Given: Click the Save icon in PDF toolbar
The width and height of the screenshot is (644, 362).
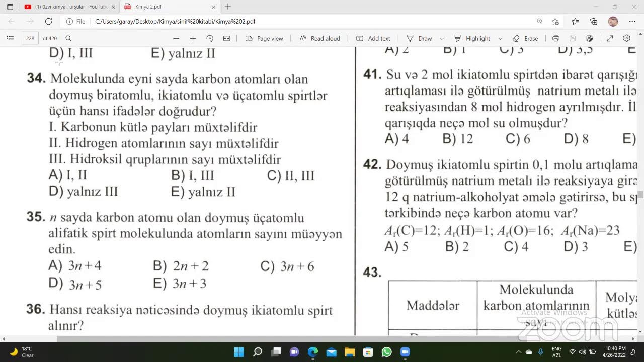Looking at the screenshot, I should coord(573,38).
